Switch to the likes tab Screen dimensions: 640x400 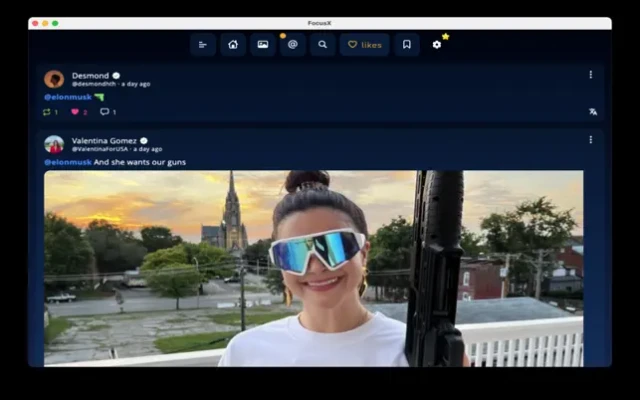364,45
